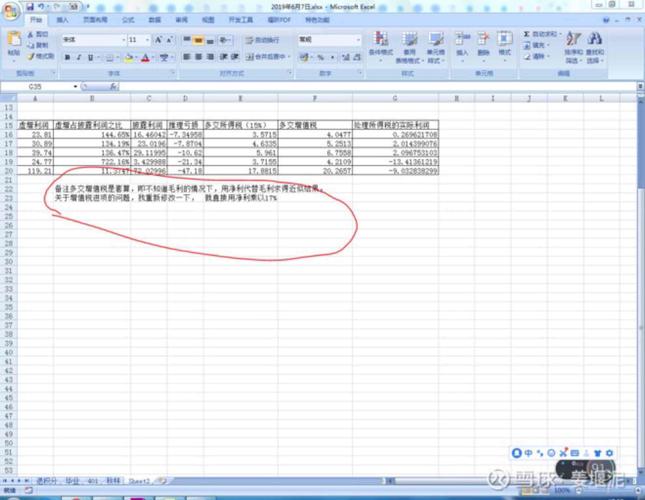Image resolution: width=645 pixels, height=500 pixels.
Task: Open the font size 11 dropdown
Action: [x=148, y=40]
